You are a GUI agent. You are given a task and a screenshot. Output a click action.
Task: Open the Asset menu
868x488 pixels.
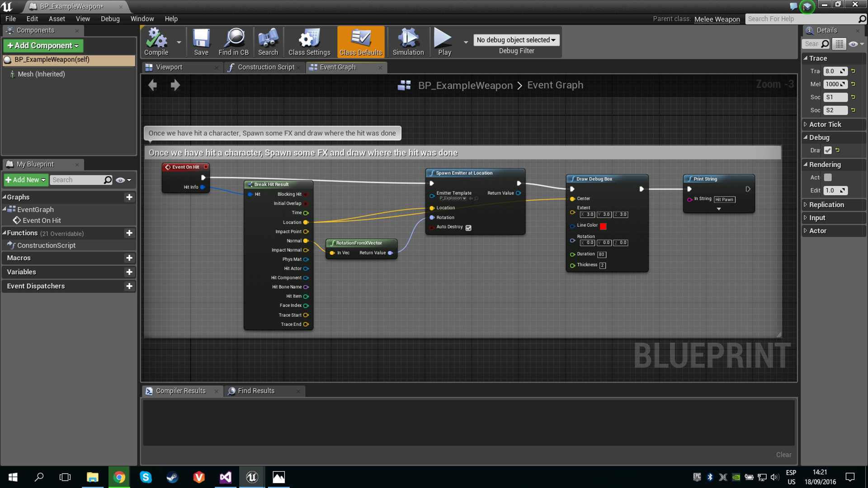(x=57, y=19)
